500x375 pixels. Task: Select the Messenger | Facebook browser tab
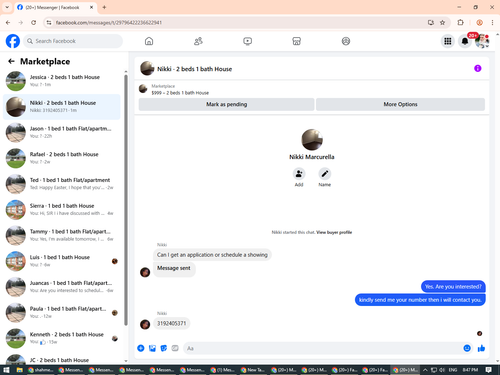coord(55,7)
